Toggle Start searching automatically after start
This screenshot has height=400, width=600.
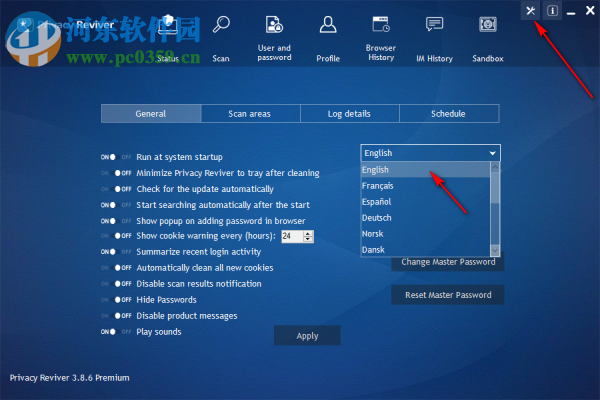116,205
